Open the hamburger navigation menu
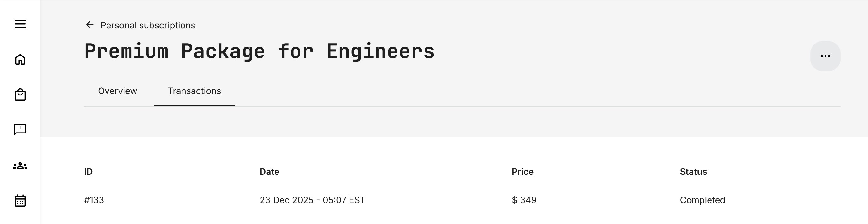868x224 pixels. pos(20,24)
